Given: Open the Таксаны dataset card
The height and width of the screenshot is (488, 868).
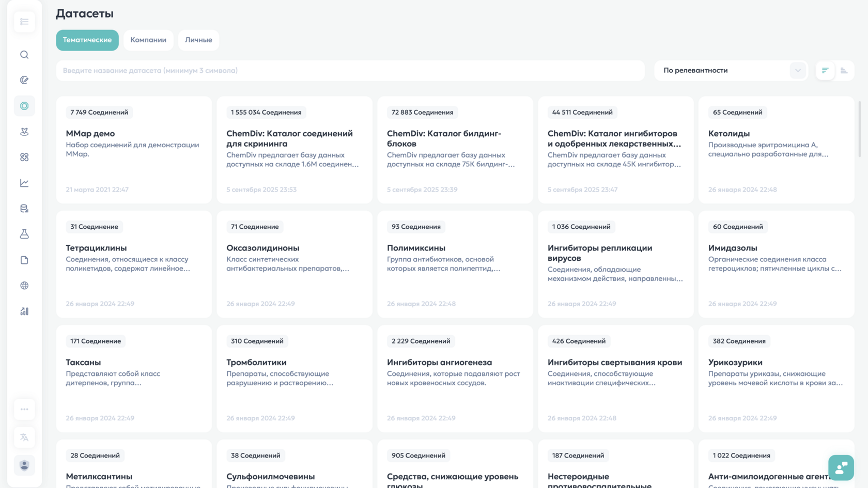Looking at the screenshot, I should point(134,379).
